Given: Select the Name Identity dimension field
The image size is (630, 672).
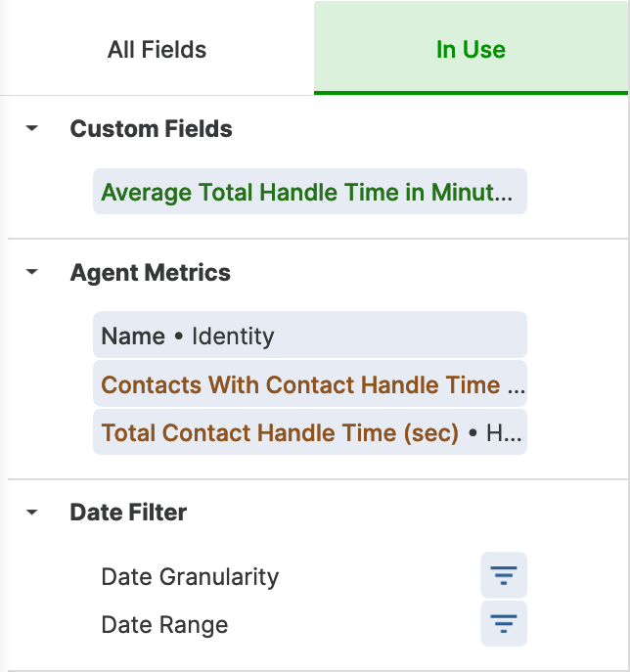Looking at the screenshot, I should pyautogui.click(x=310, y=335).
